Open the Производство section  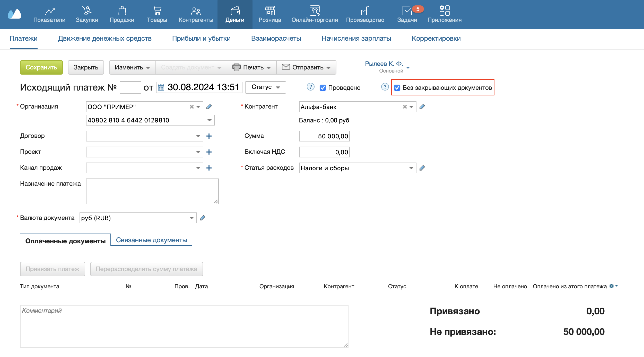coord(365,14)
